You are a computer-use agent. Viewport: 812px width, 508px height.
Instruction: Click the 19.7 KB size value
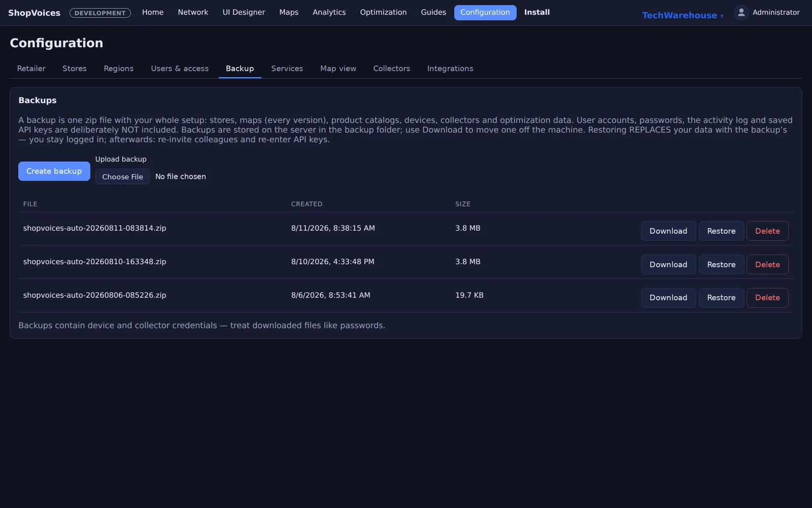pos(469,295)
